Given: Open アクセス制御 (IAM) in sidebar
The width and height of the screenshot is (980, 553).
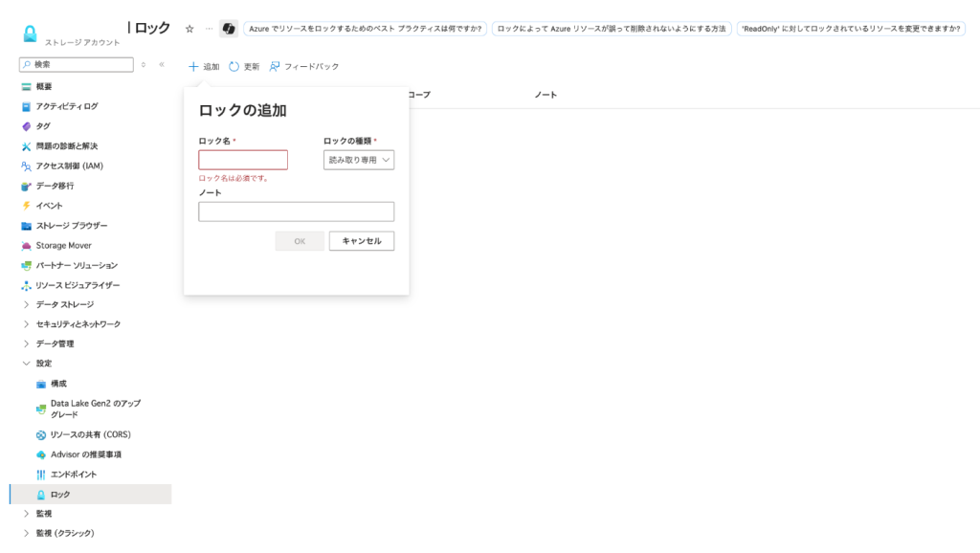Looking at the screenshot, I should coord(69,166).
